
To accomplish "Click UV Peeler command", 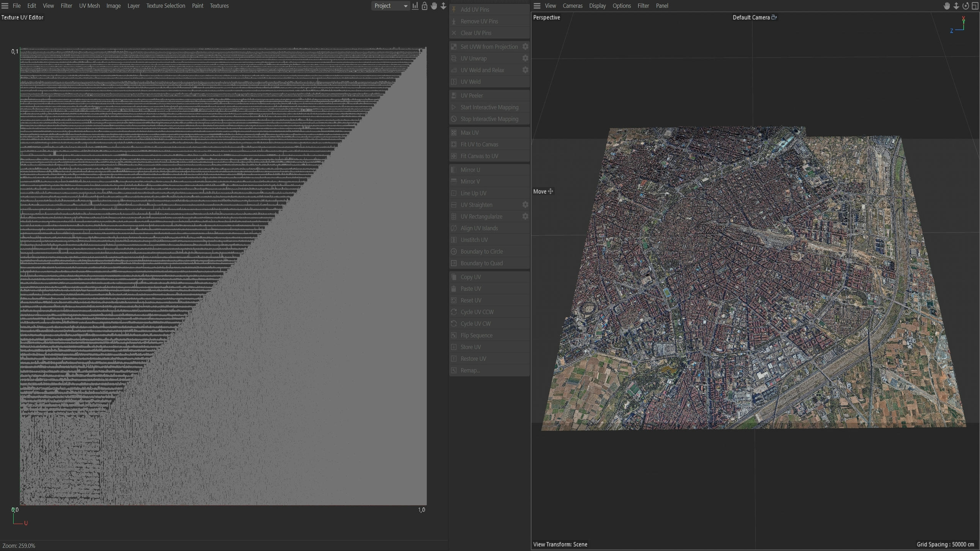I will coord(489,96).
